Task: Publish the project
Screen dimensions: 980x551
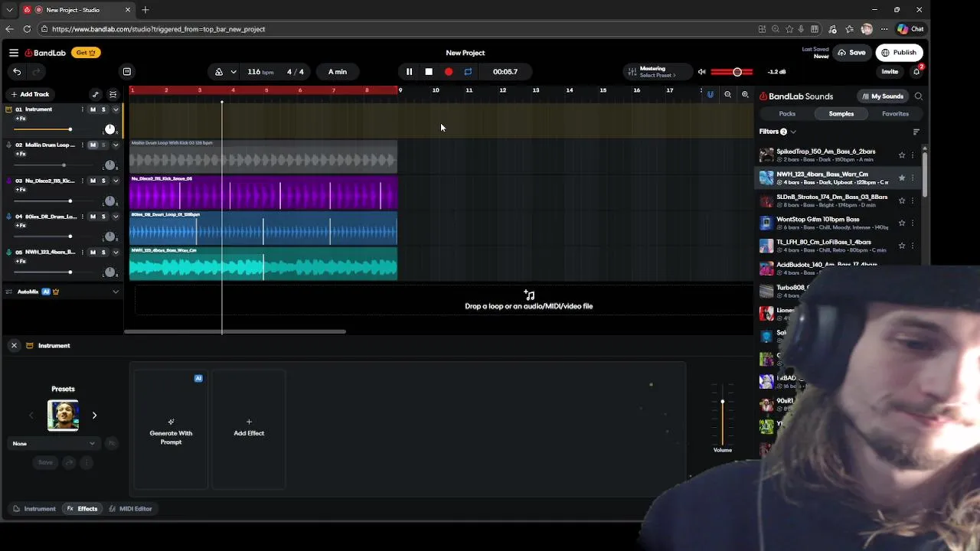Action: click(899, 53)
